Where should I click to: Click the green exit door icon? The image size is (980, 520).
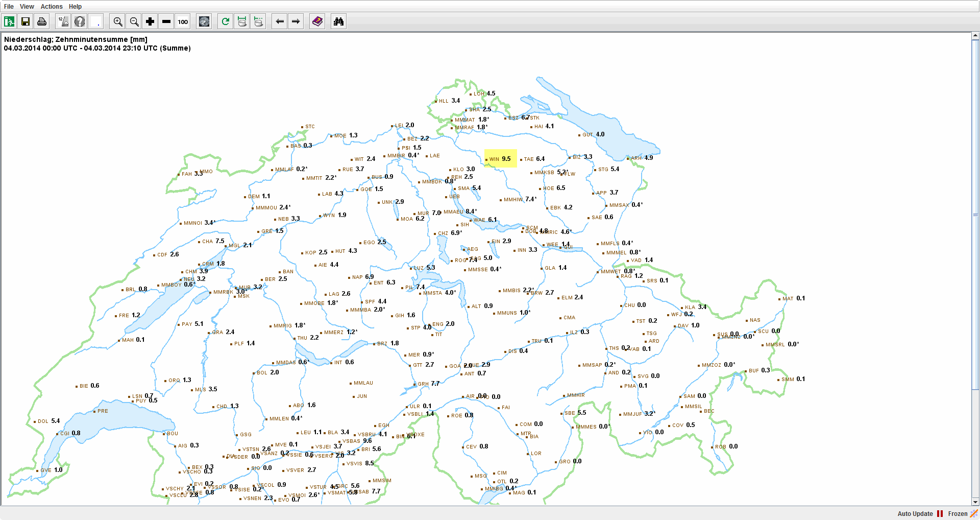[9, 21]
